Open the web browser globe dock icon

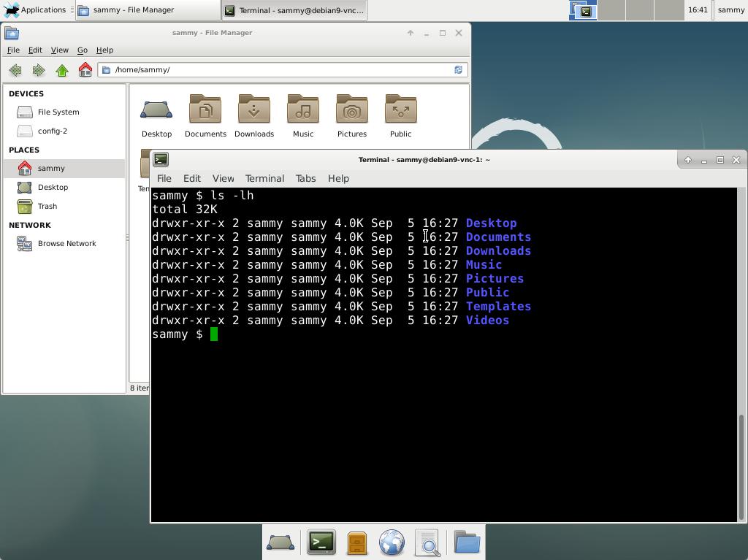tap(392, 542)
